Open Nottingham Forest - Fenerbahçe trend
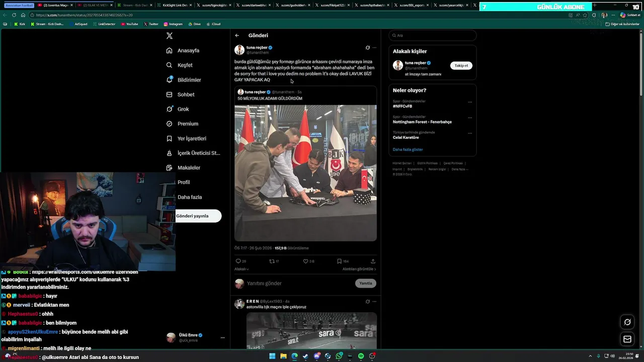Screen dimensions: 644x362 [422, 122]
